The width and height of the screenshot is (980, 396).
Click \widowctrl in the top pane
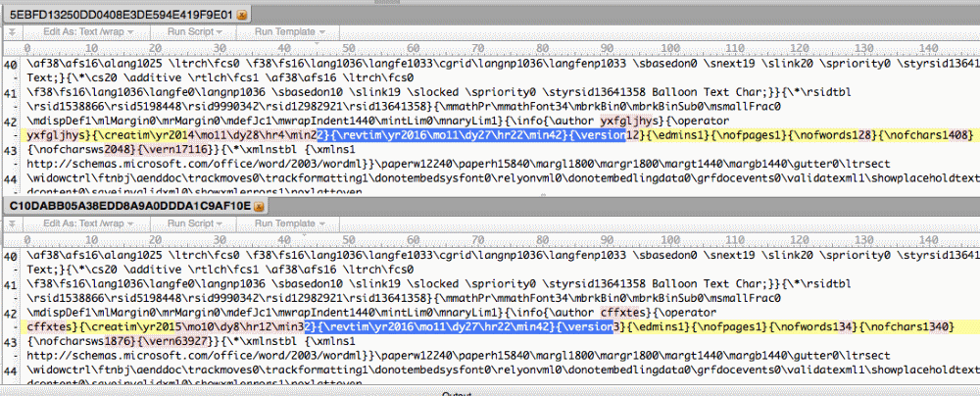click(59, 179)
